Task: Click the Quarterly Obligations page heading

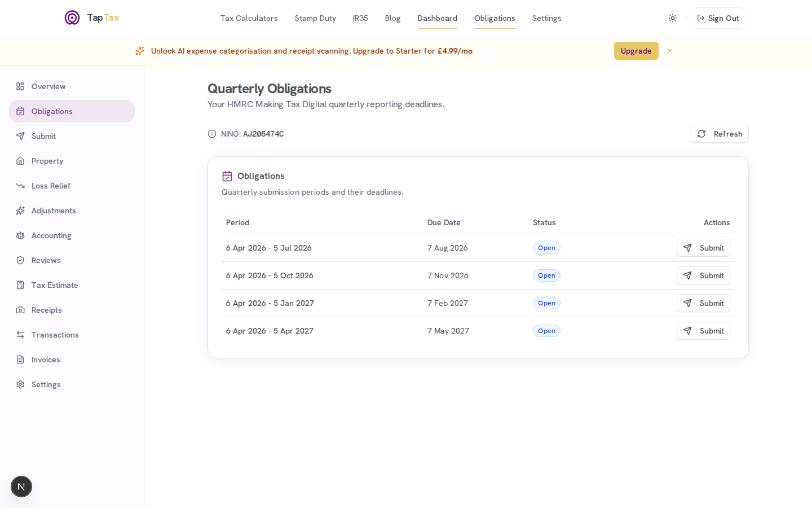Action: click(270, 89)
